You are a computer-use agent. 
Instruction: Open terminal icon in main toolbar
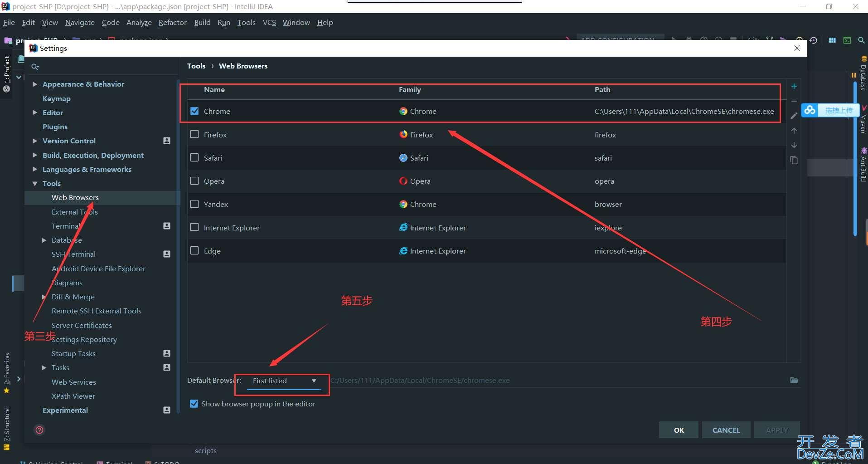tap(847, 40)
